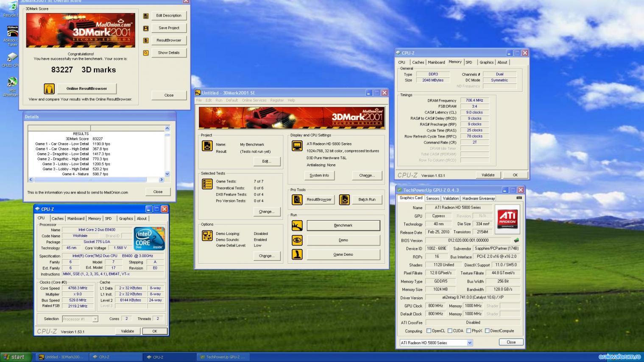
Task: Click the Edit... button in Project section
Action: click(266, 161)
